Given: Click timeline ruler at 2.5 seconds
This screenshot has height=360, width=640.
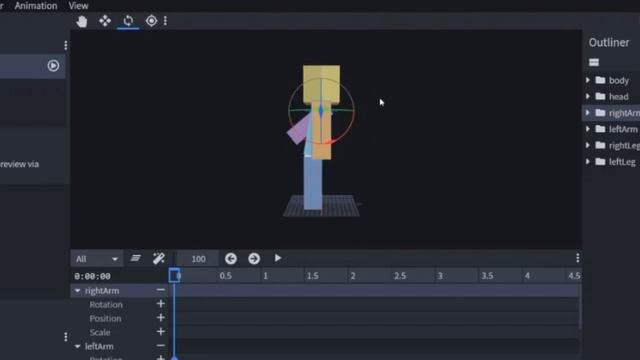Looking at the screenshot, I should tap(400, 276).
